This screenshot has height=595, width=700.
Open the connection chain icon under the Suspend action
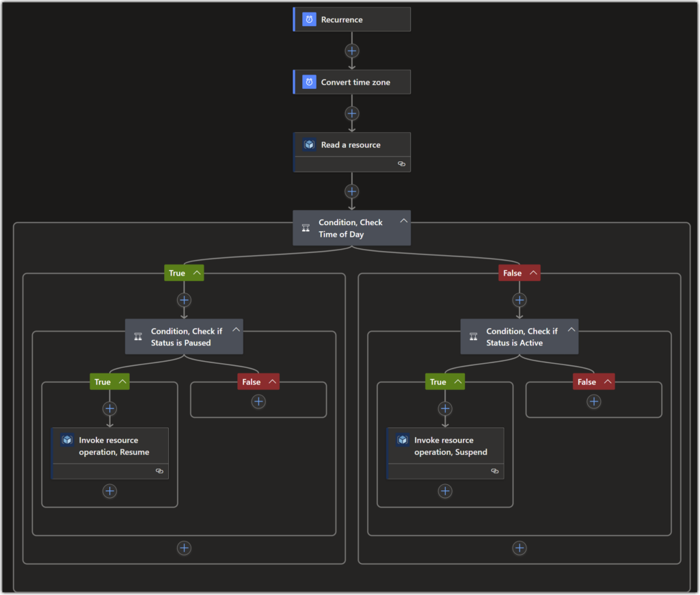(495, 471)
